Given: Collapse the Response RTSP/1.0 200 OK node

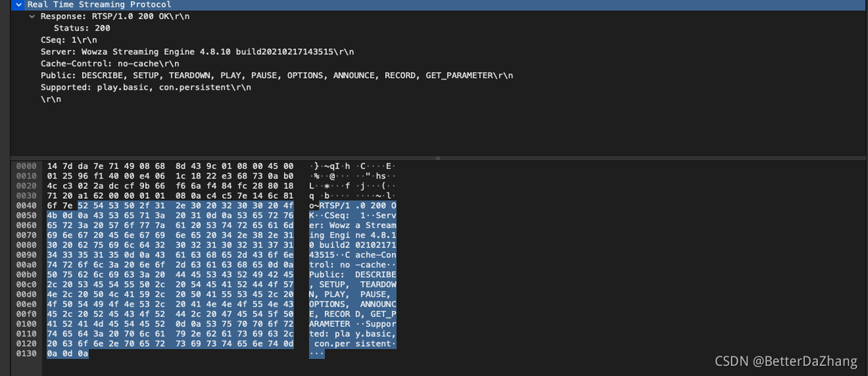Looking at the screenshot, I should (x=33, y=16).
